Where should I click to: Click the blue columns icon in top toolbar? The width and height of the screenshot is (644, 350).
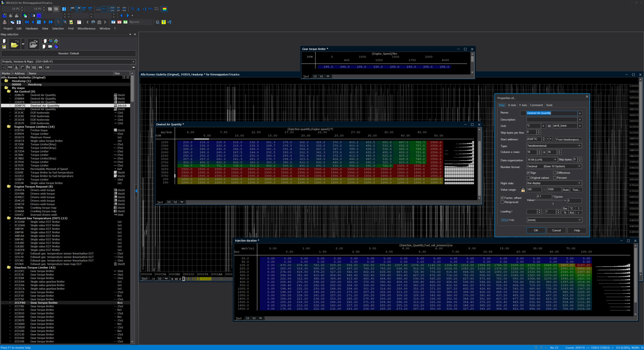click(x=64, y=9)
